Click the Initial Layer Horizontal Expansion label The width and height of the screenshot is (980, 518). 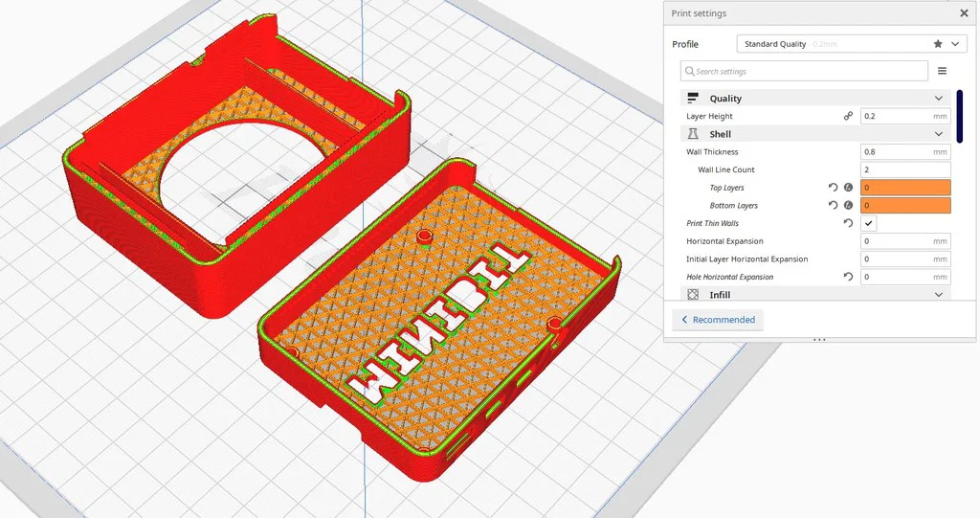click(746, 259)
